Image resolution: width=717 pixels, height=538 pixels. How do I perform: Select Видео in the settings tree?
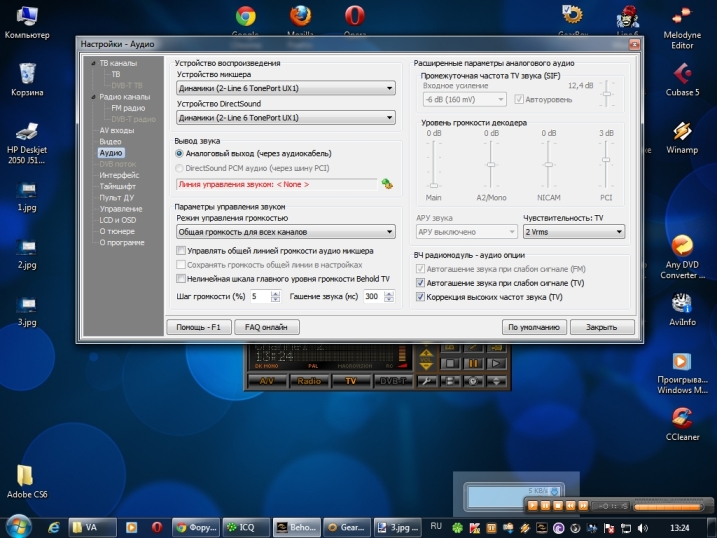(110, 141)
